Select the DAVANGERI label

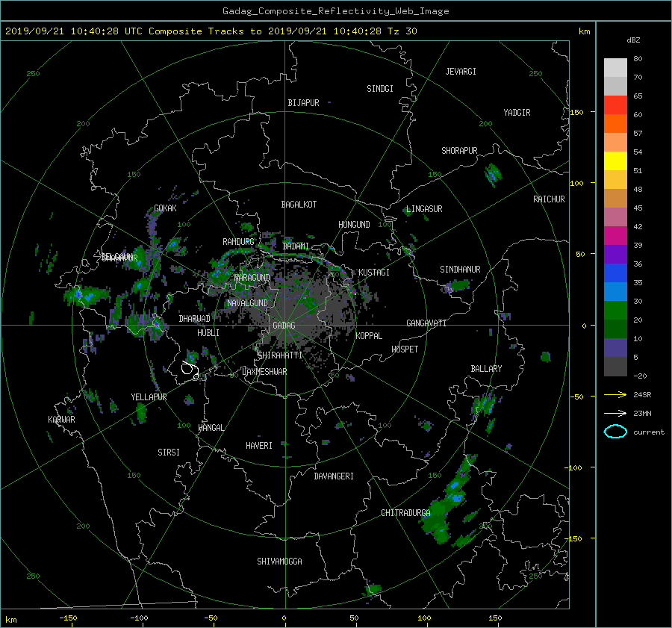pyautogui.click(x=334, y=476)
